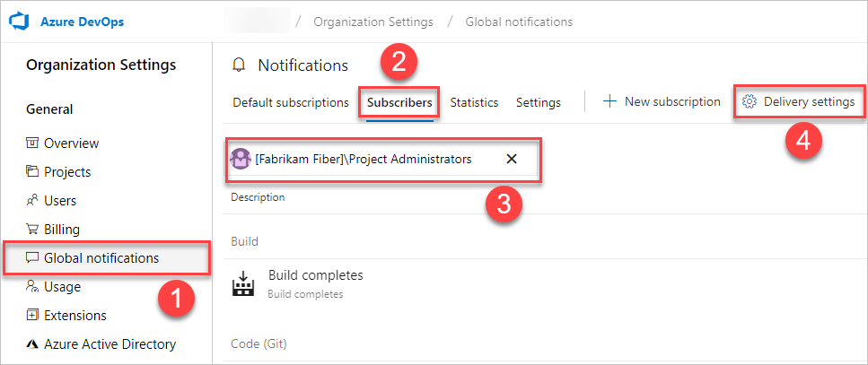Open the Usage settings page
Viewport: 868px width, 365px height.
(x=63, y=287)
